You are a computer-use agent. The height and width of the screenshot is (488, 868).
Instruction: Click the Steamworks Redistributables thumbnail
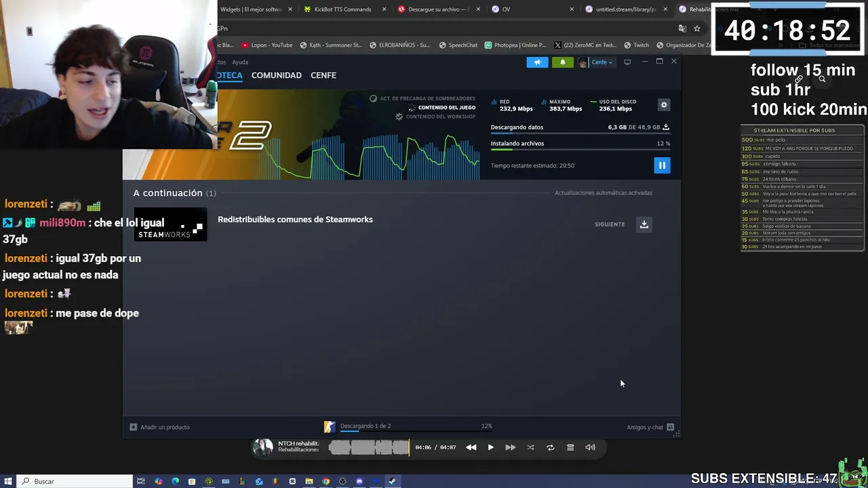click(x=170, y=224)
